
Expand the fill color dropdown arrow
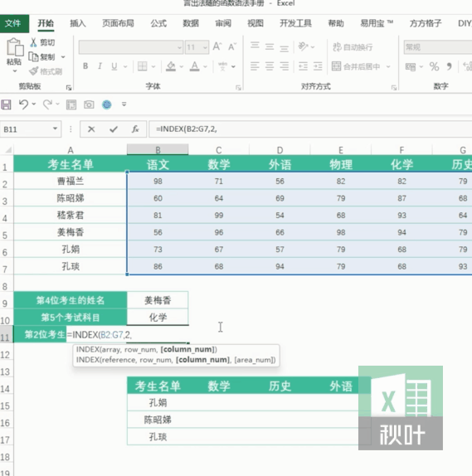(x=182, y=66)
